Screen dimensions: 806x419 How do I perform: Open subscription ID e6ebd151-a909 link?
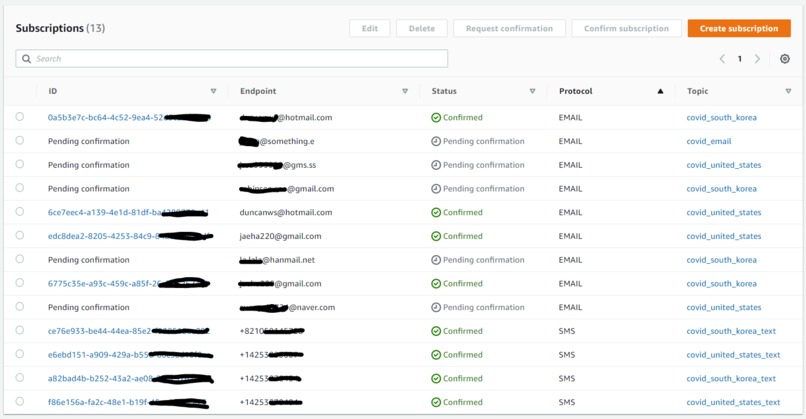130,355
